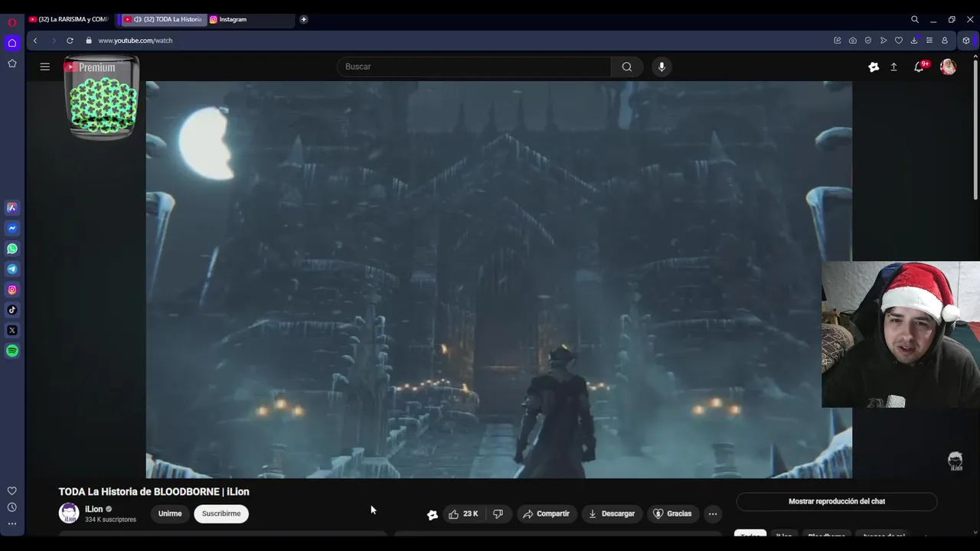Screen dimensions: 980x551
Task: Open the iLion channel name link
Action: (93, 509)
